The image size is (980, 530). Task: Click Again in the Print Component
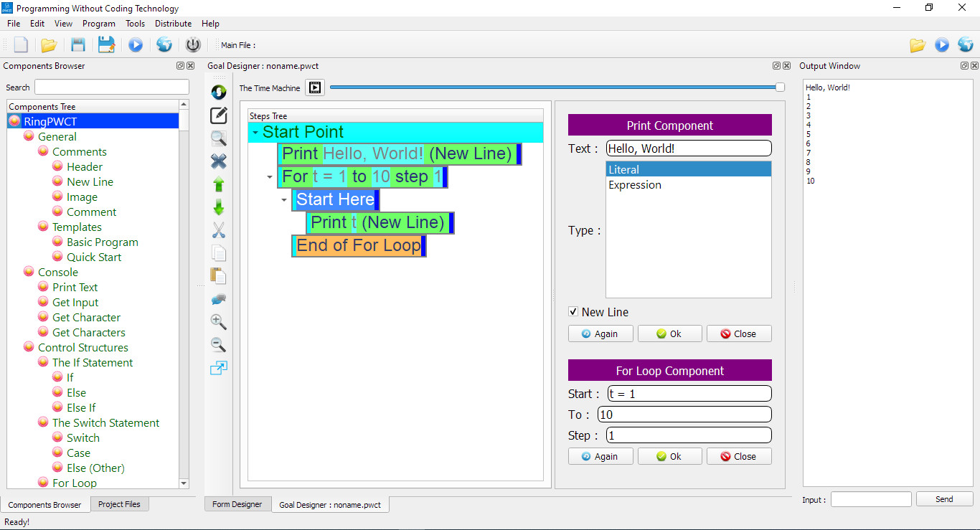click(600, 333)
